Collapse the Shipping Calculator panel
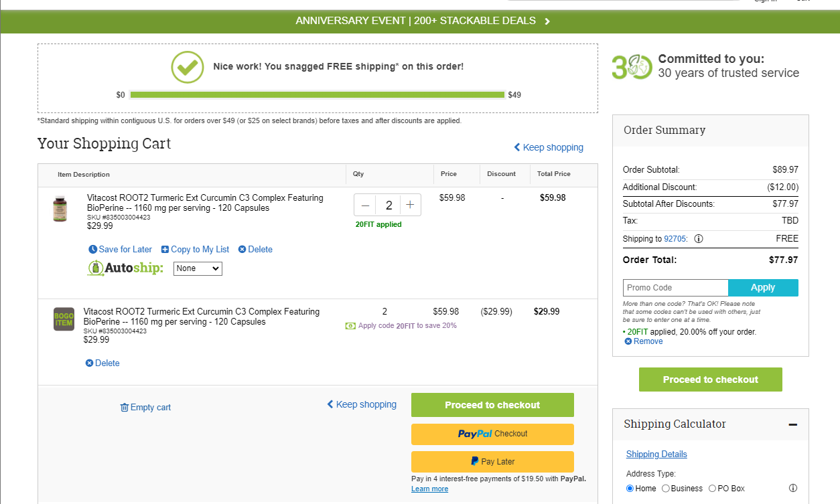Image resolution: width=840 pixels, height=504 pixels. tap(792, 424)
